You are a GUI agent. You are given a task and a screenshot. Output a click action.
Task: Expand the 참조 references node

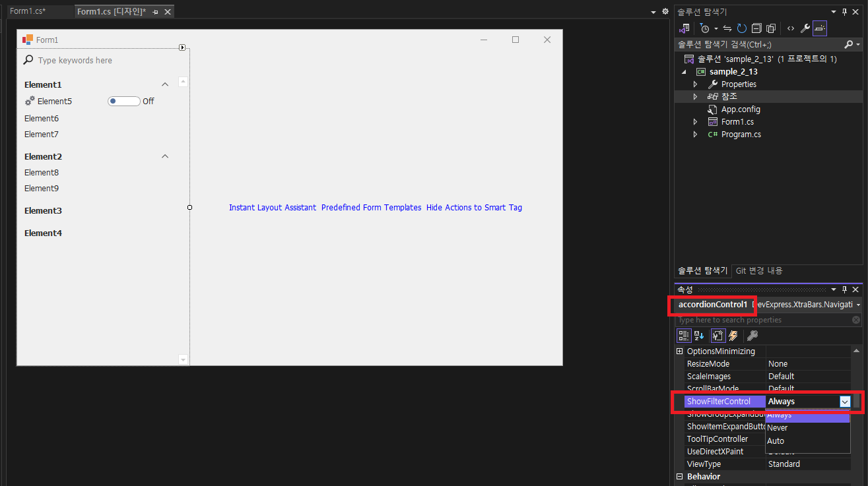tap(695, 96)
